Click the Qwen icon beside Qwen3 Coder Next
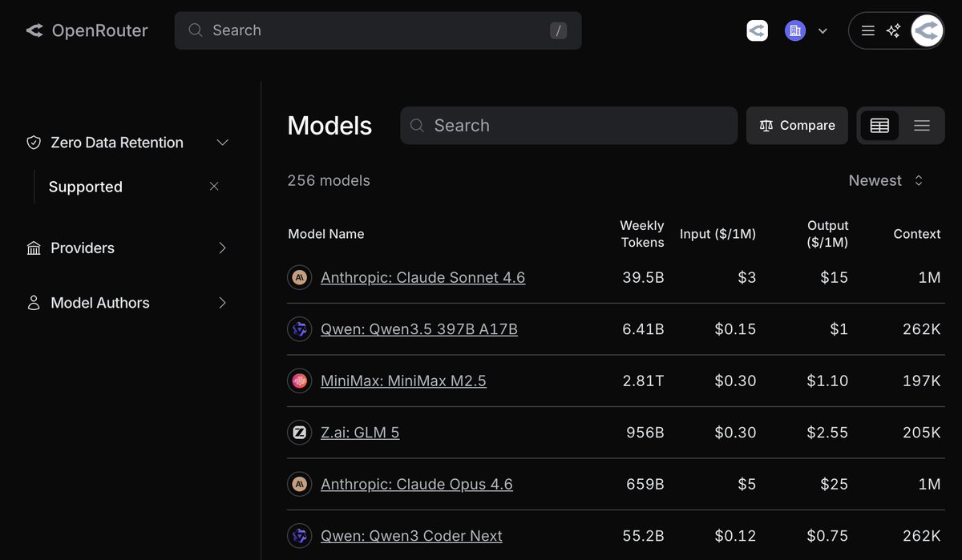The image size is (962, 560). 300,536
